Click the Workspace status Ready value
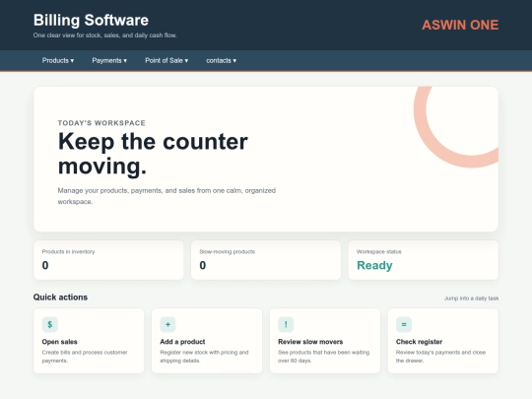532x399 pixels. coord(374,265)
